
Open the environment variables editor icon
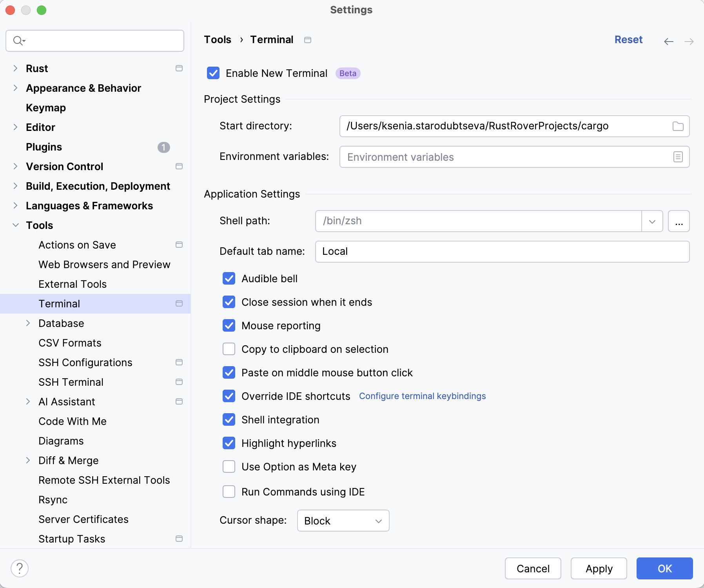[678, 157]
